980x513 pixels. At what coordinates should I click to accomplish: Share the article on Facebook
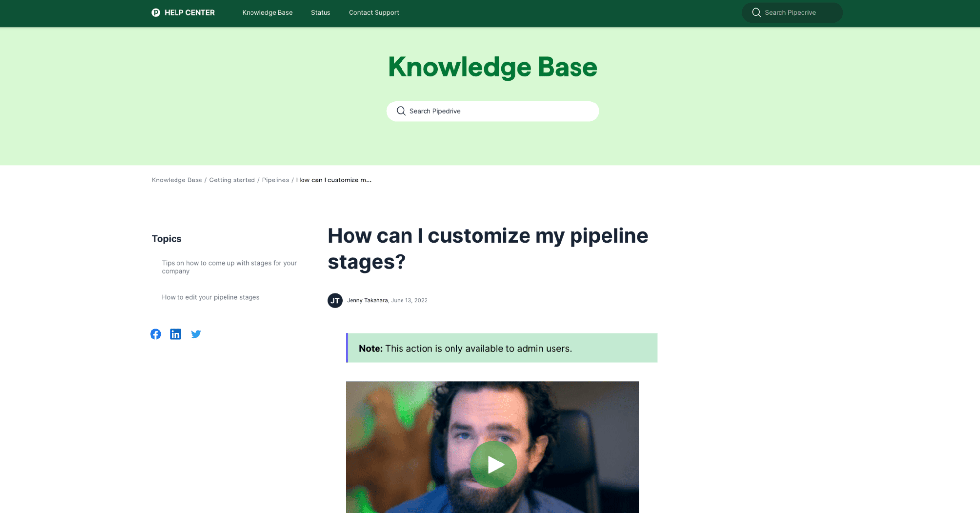155,334
